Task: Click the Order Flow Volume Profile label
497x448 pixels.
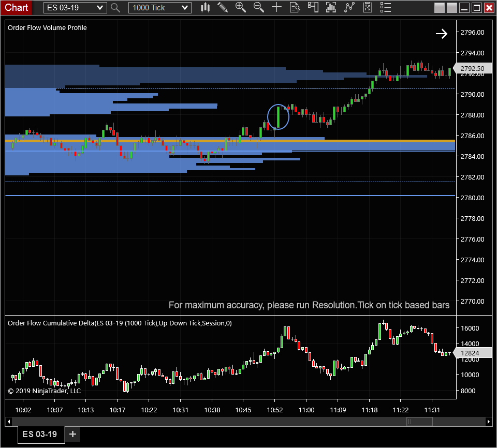Action: click(47, 28)
